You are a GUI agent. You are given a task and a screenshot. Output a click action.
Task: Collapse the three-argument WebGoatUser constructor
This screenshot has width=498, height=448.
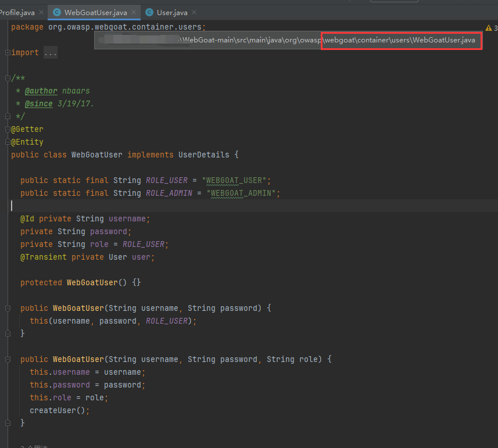(8, 359)
